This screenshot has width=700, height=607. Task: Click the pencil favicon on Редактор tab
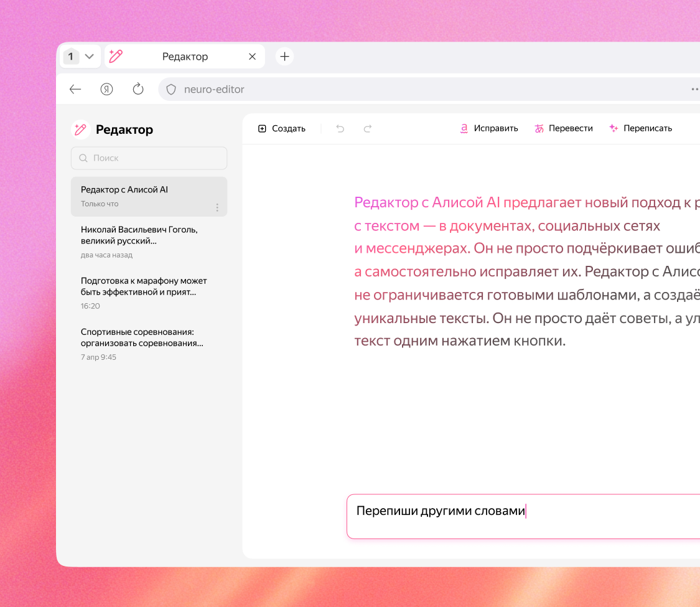[116, 56]
